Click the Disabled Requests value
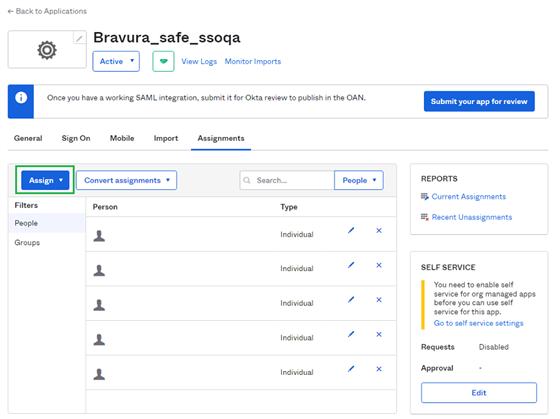Screen dimensions: 560x419 click(494, 347)
